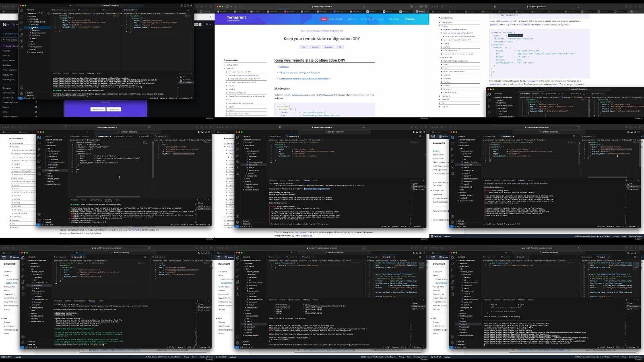Select the Remote tag pill under the Terragrunt title
The image size is (644, 362).
tap(315, 47)
